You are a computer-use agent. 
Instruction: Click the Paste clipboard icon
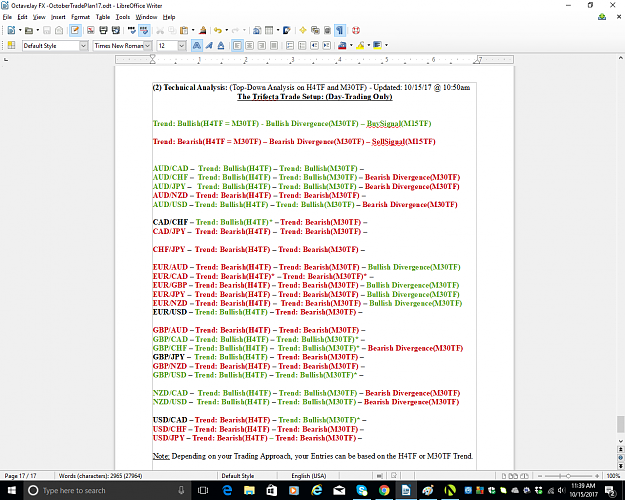pos(184,30)
